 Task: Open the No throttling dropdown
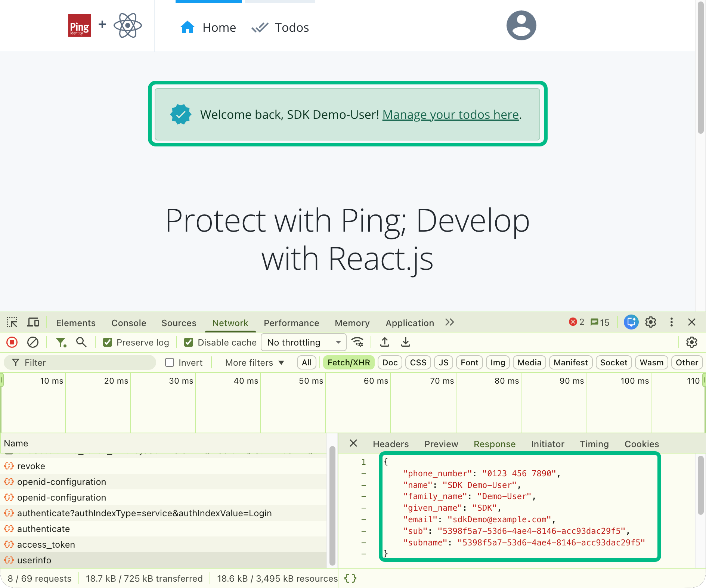(303, 342)
